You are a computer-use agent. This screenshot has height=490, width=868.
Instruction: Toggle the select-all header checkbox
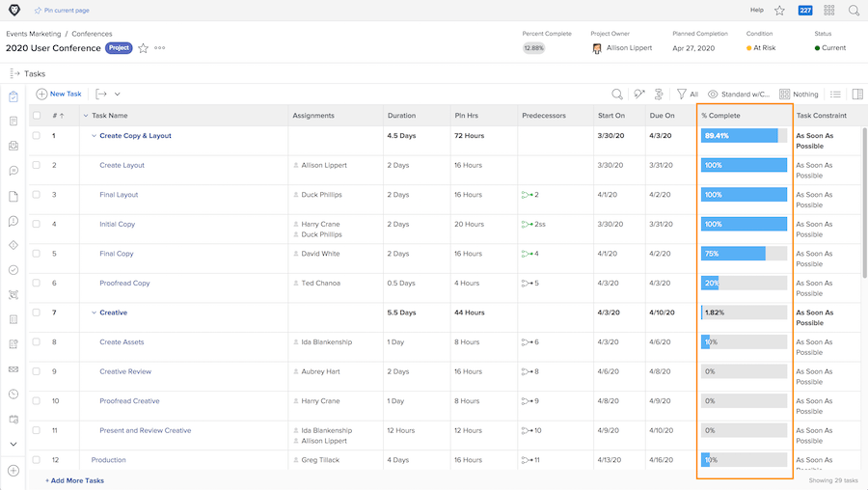point(37,115)
